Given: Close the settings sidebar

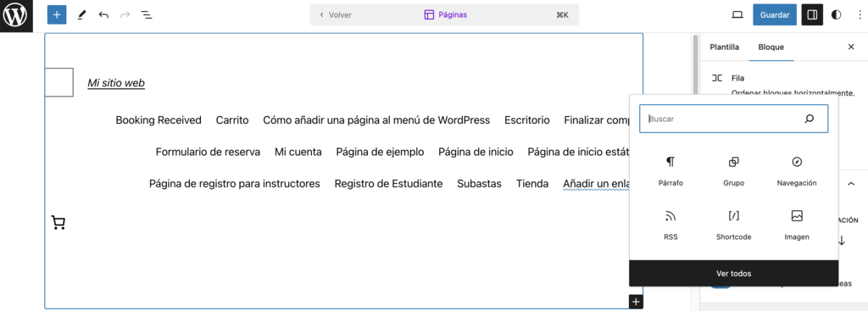Looking at the screenshot, I should pos(851,47).
